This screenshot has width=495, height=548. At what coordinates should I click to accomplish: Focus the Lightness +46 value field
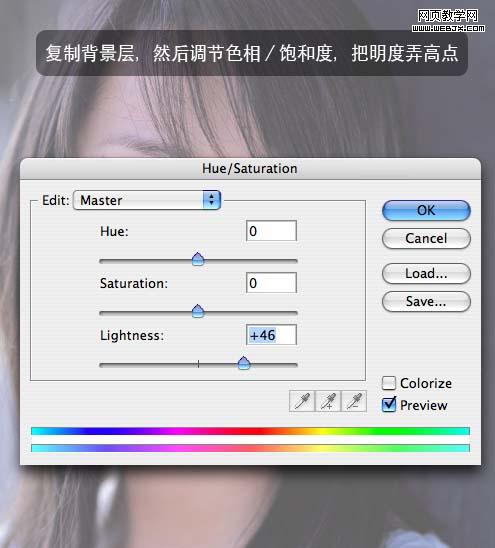tap(271, 335)
